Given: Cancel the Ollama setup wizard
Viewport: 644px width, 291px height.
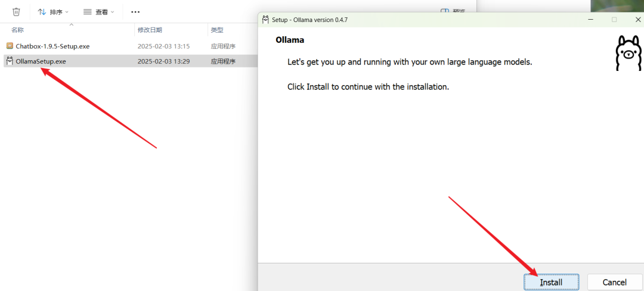Looking at the screenshot, I should tap(614, 282).
